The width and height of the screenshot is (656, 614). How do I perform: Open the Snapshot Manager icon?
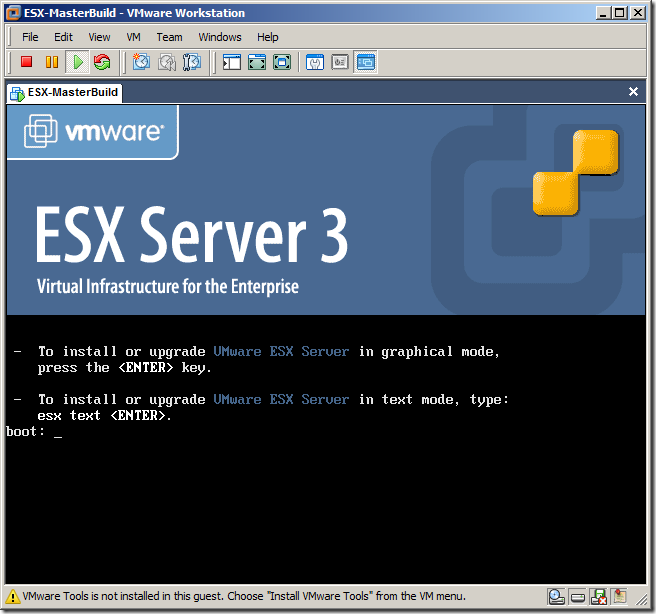[x=192, y=62]
